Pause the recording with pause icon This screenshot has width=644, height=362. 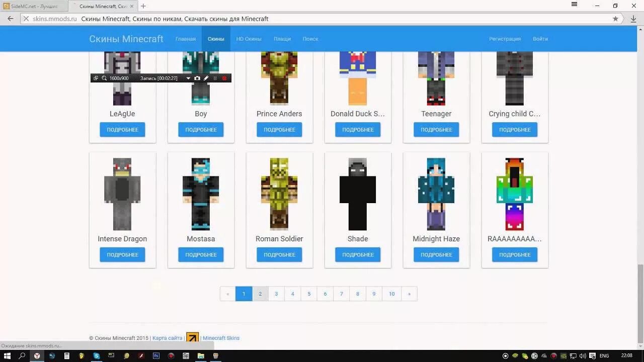(215, 78)
